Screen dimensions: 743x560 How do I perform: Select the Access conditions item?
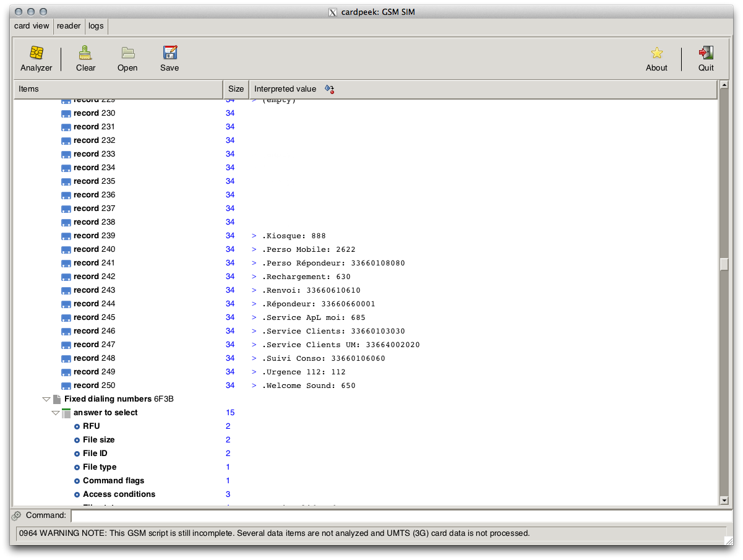tap(119, 494)
